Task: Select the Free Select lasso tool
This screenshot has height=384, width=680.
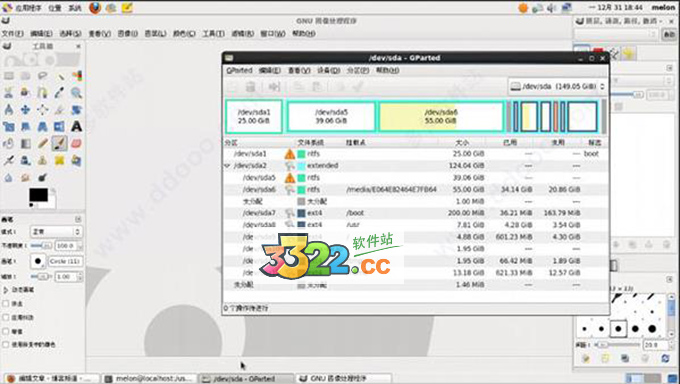Action: [x=42, y=76]
